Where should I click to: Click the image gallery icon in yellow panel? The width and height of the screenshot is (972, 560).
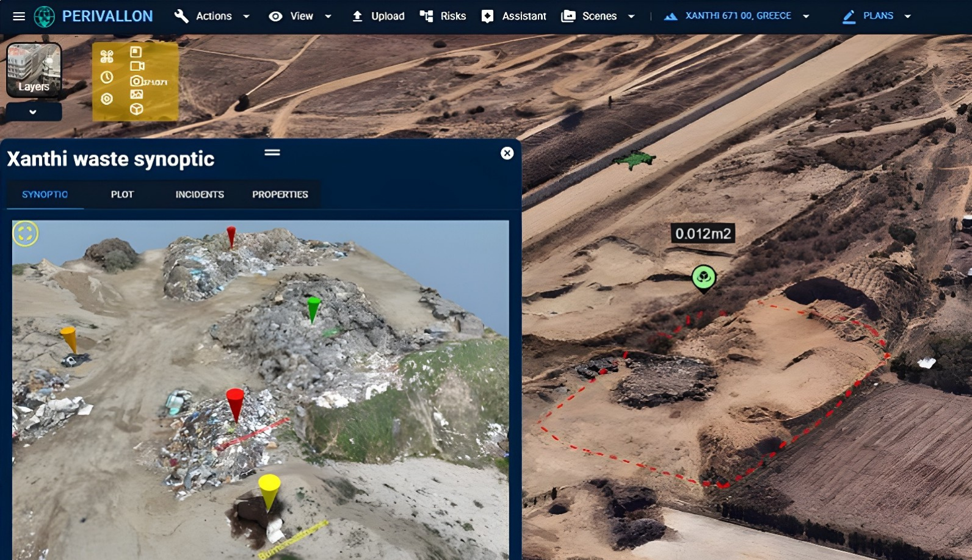(136, 95)
